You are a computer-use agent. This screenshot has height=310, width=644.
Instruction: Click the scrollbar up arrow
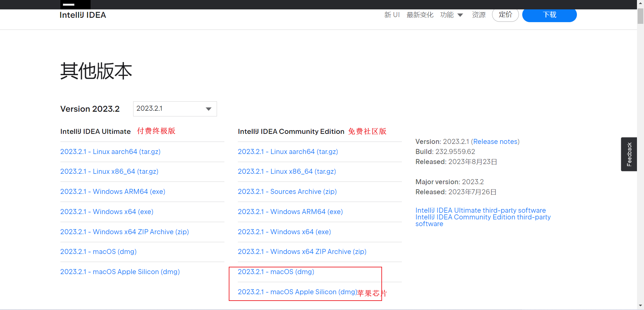640,3
